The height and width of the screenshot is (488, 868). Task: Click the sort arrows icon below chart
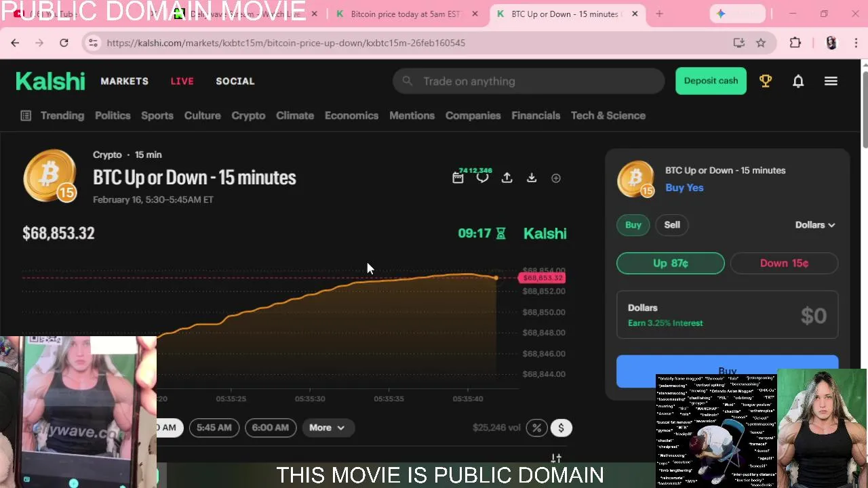click(556, 459)
